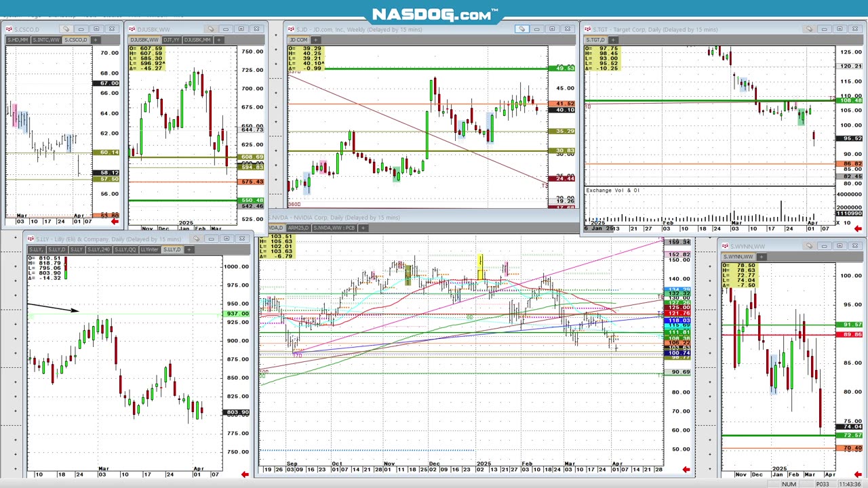Open the S.NVDA,WW : PCB tab
868x488 pixels.
334,228
